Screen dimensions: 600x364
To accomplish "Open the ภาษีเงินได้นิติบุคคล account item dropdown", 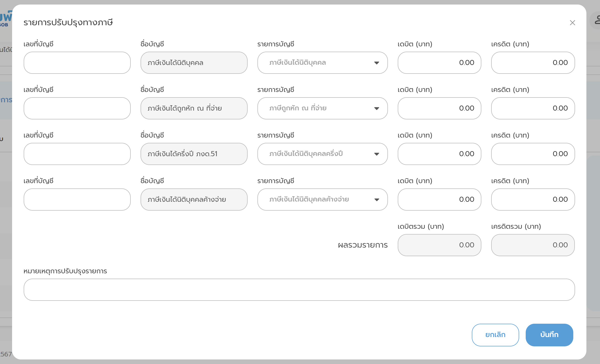I will 322,63.
